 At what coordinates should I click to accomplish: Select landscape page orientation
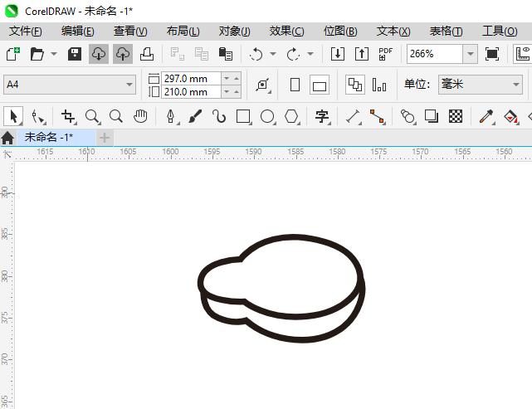(320, 85)
